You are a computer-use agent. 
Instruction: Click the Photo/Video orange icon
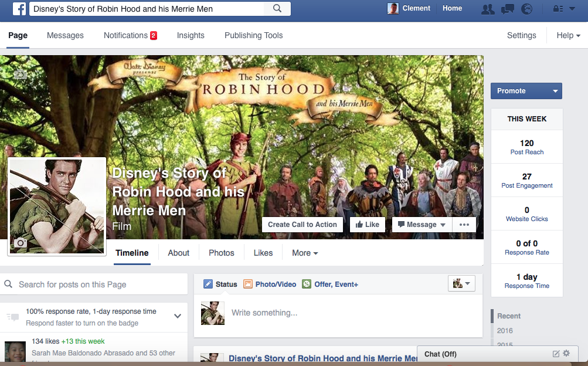point(248,284)
